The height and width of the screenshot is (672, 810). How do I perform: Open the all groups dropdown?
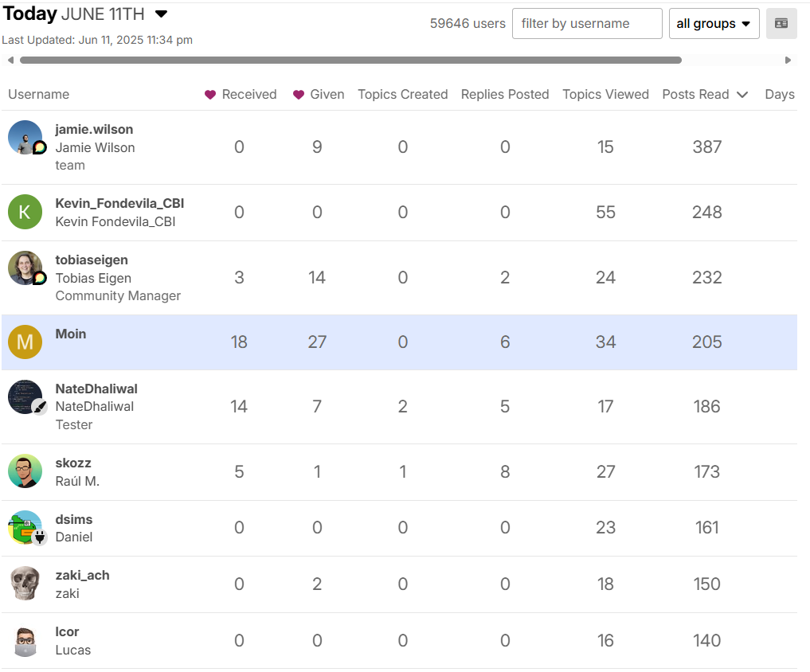(714, 23)
